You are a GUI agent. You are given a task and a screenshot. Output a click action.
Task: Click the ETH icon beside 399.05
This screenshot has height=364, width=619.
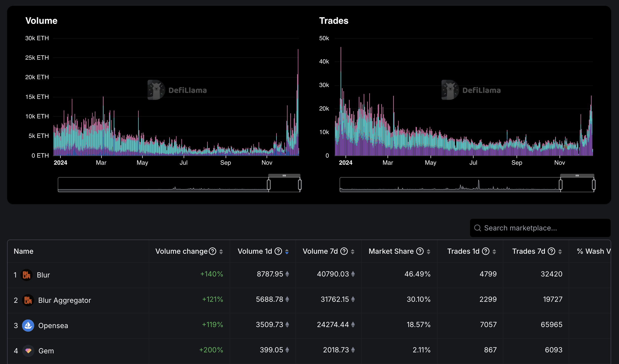pos(287,350)
